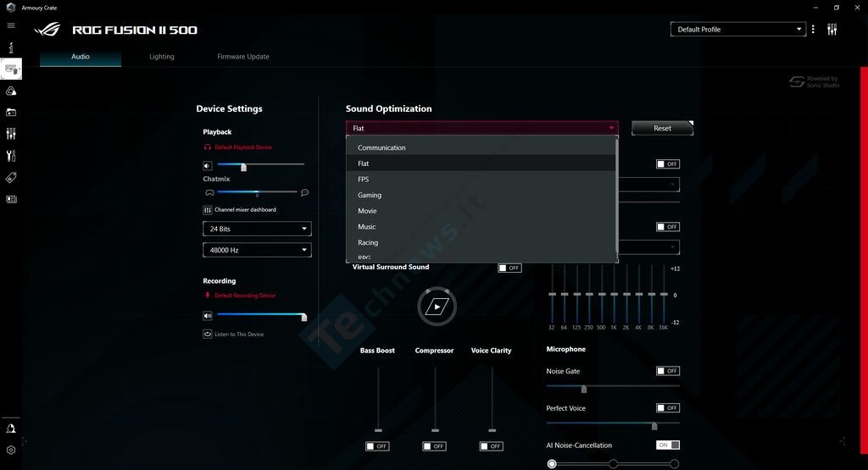Open the Game Library icon in the sidebar
This screenshot has height=470, width=868.
(10, 113)
